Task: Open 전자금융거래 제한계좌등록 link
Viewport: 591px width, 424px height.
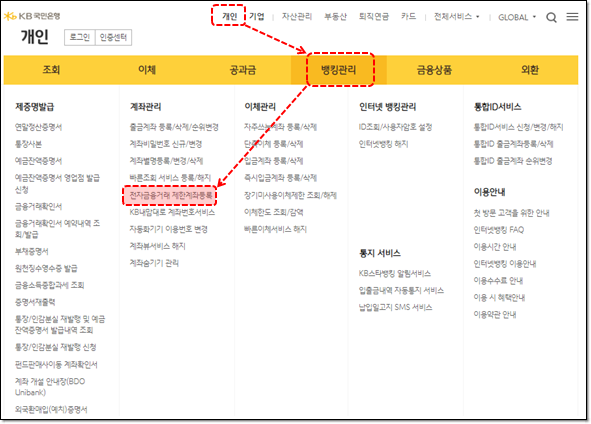Action: click(171, 195)
